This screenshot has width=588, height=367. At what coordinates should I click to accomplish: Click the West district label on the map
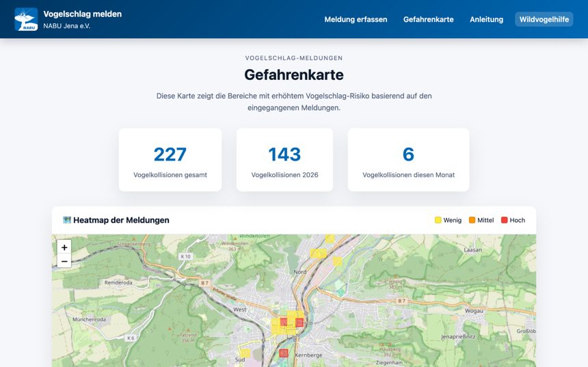click(x=240, y=310)
